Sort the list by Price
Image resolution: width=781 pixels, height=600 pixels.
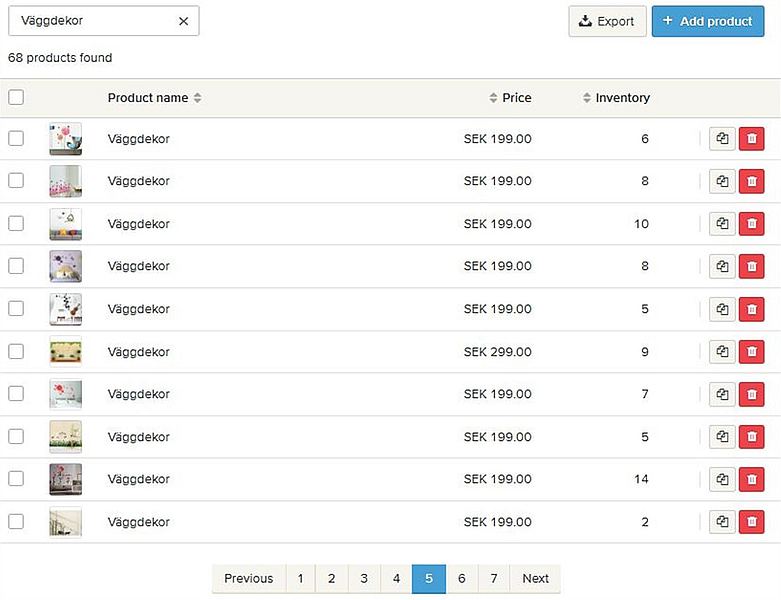[511, 98]
